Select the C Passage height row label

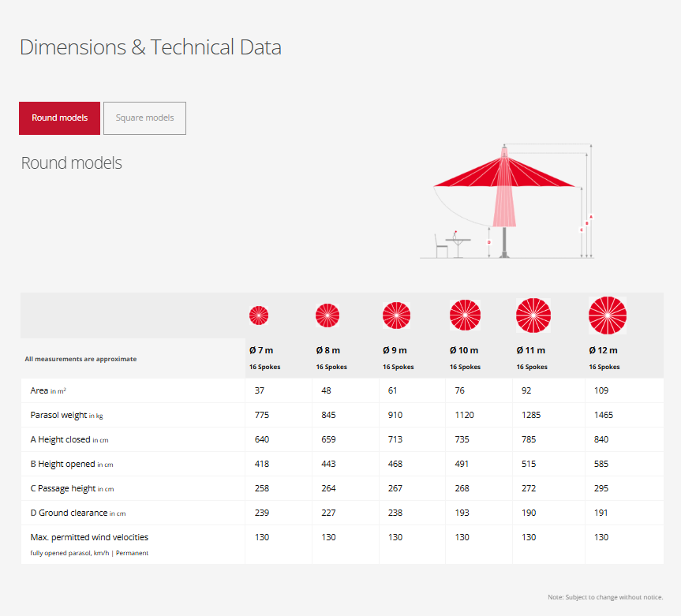pos(72,489)
